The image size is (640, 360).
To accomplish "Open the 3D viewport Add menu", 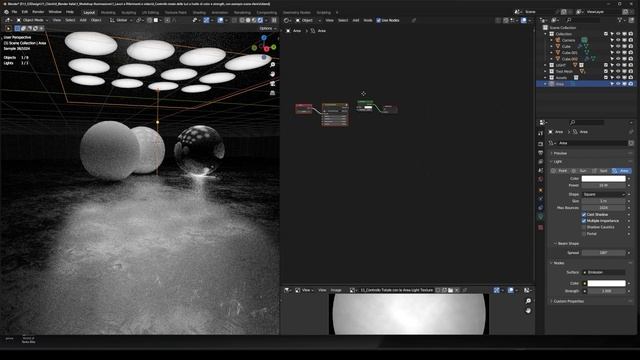I will [83, 20].
